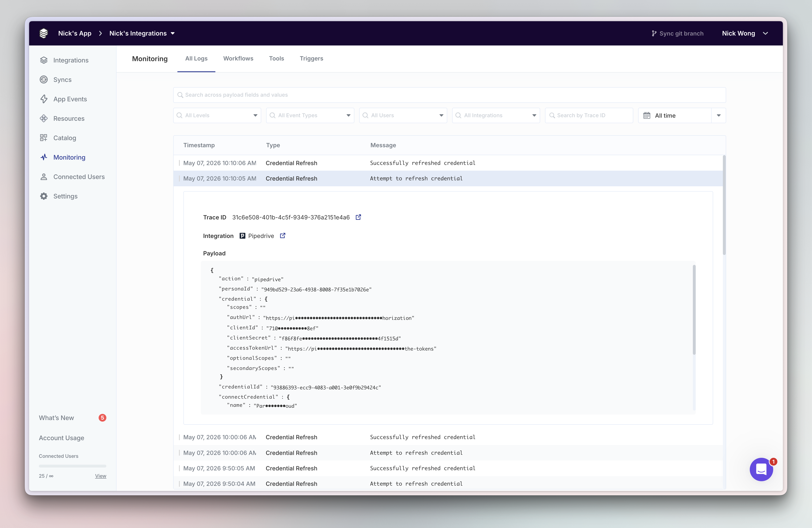The width and height of the screenshot is (812, 528).
Task: Go to App Events in sidebar
Action: coord(64,99)
